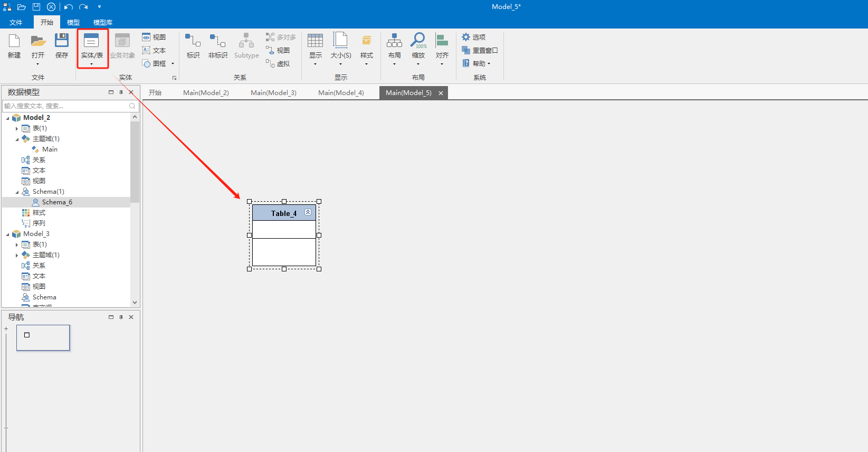The height and width of the screenshot is (452, 868).
Task: Select the 非标识 non-identifying relationship tool
Action: tap(217, 46)
